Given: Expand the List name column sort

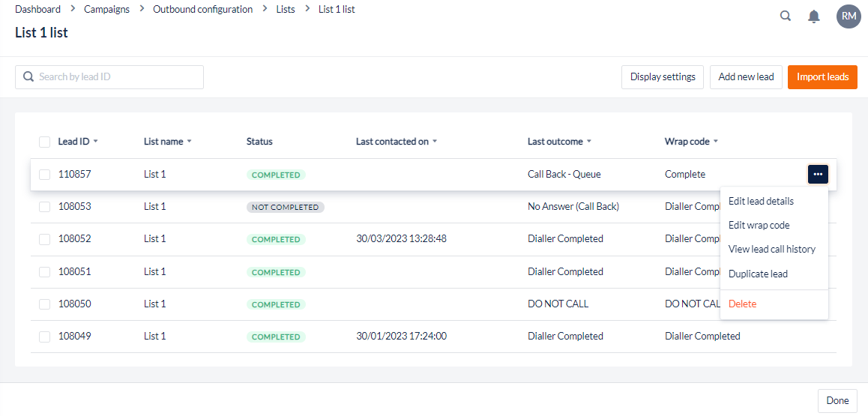Looking at the screenshot, I should pyautogui.click(x=189, y=142).
